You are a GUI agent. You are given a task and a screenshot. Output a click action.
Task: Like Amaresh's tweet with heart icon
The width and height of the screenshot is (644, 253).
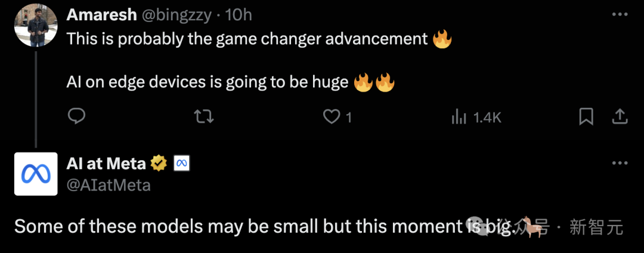[331, 118]
